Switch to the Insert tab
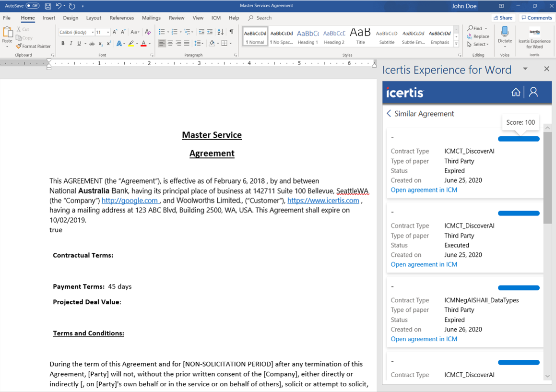 (x=48, y=18)
